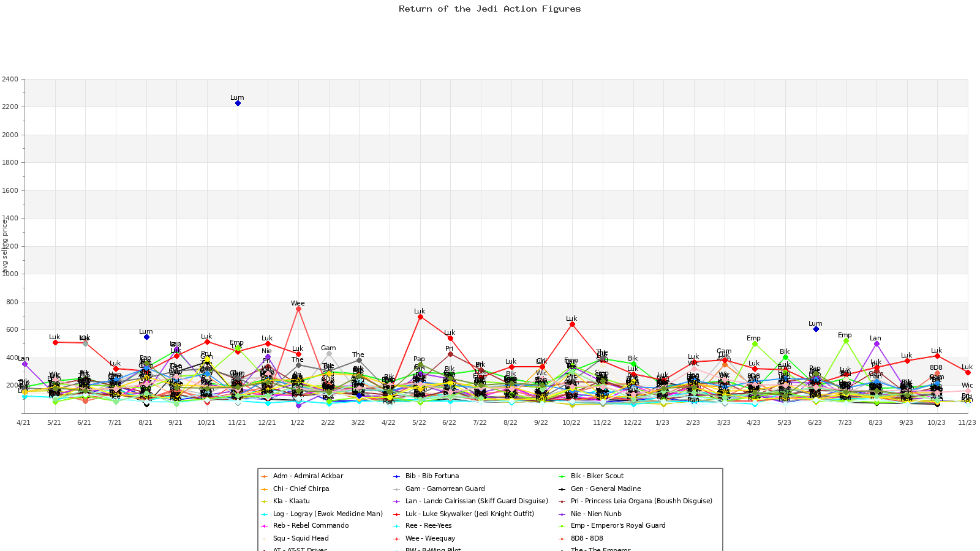Click the Emp data point peak at 7/23
The width and height of the screenshot is (980, 551).
846,341
